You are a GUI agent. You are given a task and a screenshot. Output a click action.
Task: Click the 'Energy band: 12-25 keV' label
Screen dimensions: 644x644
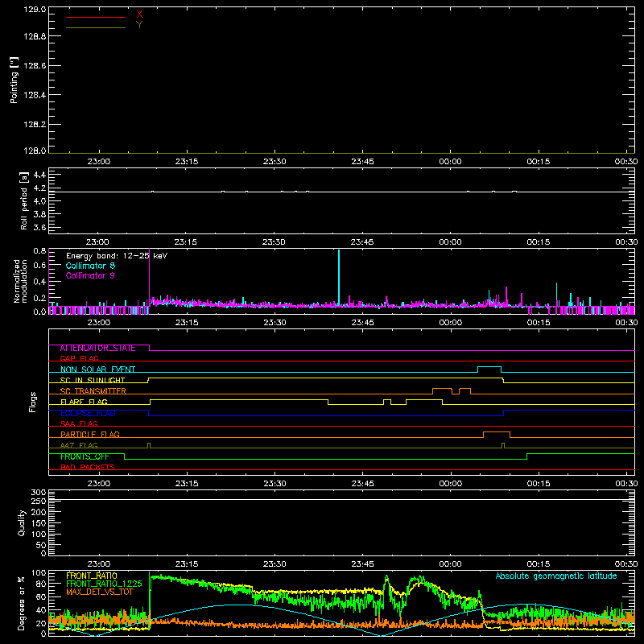117,256
